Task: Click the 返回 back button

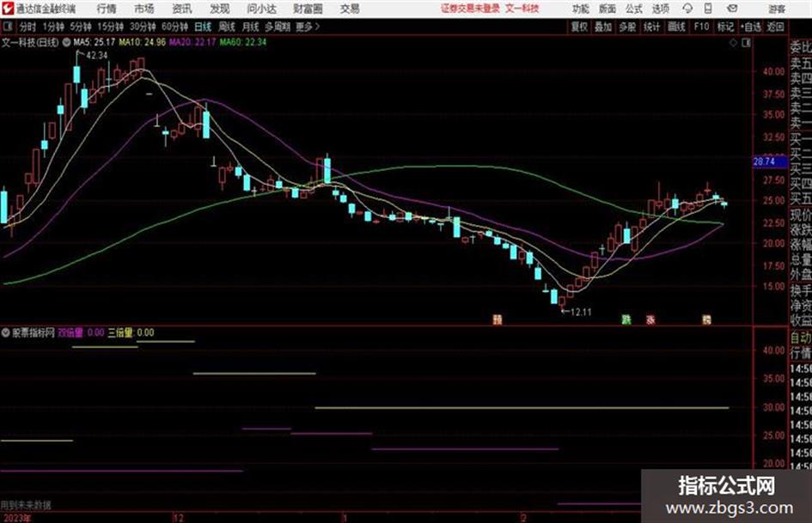Action: coord(775,27)
